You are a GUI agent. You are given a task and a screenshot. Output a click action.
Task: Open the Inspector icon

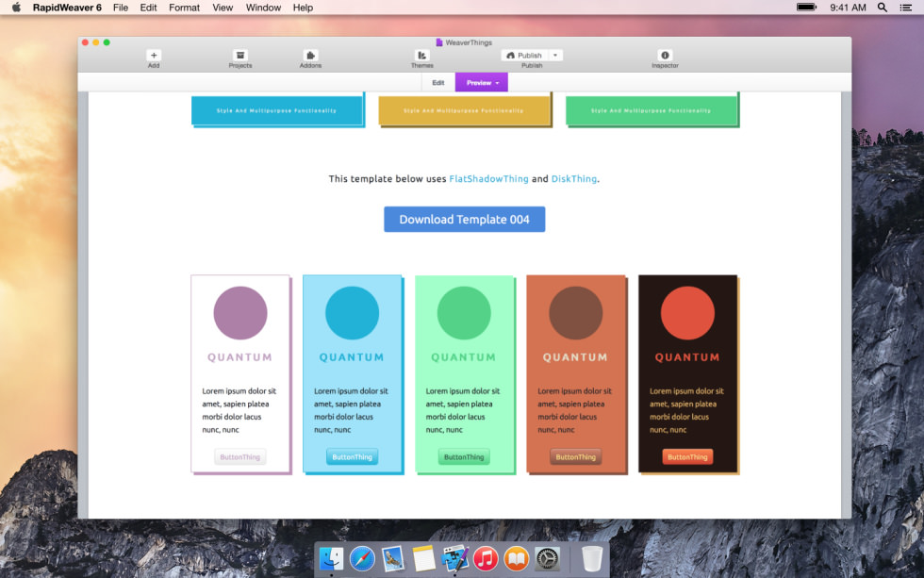(x=665, y=56)
